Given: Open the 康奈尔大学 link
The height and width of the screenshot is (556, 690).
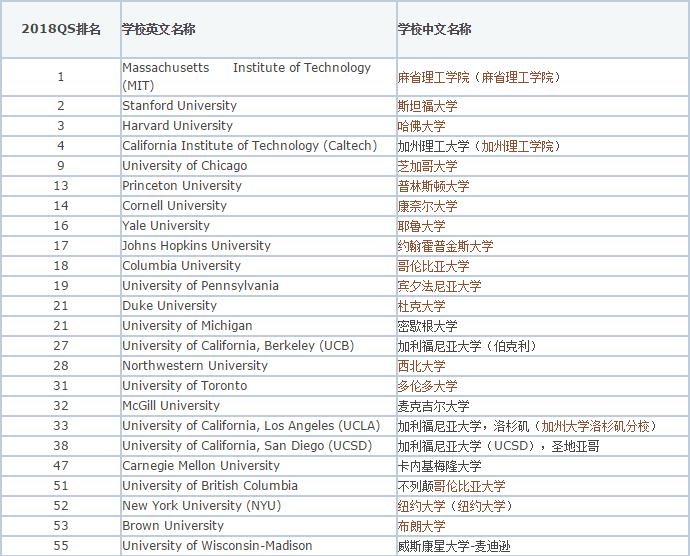Looking at the screenshot, I should pos(427,206).
